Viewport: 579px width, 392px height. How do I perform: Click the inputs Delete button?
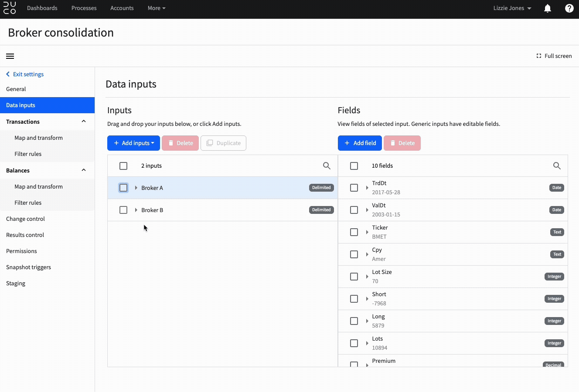(180, 143)
